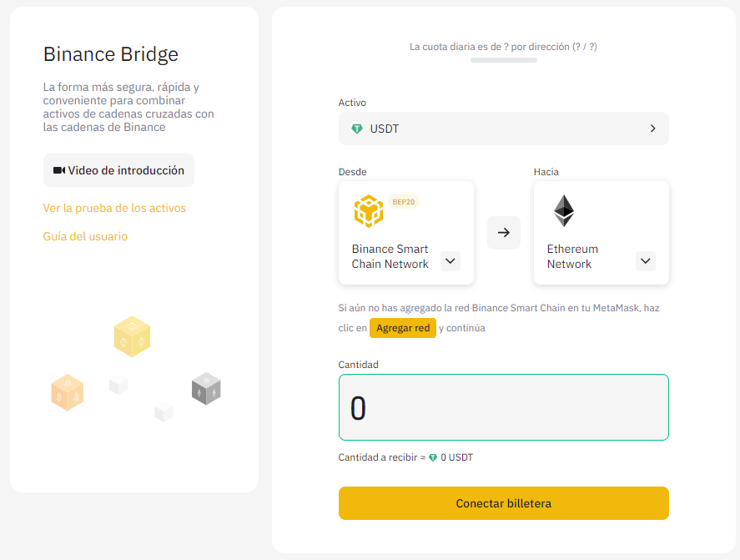Click the USDT token icon in Activo field
Screen dimensions: 740x560
pyautogui.click(x=357, y=129)
